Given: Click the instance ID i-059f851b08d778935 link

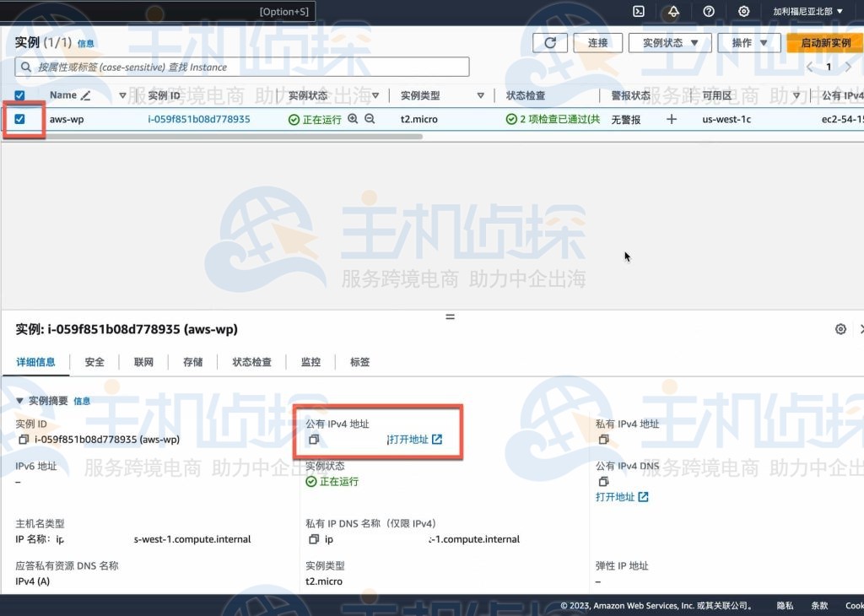Looking at the screenshot, I should [199, 119].
